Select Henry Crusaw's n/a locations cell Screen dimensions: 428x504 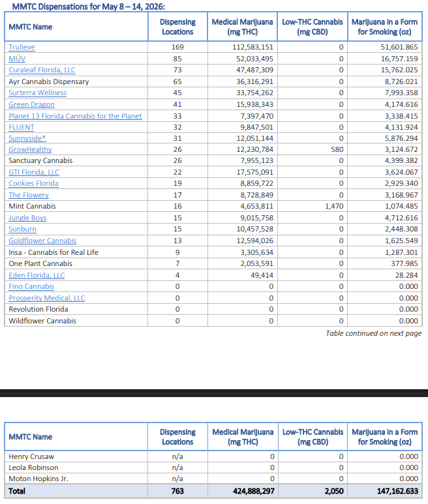177,456
